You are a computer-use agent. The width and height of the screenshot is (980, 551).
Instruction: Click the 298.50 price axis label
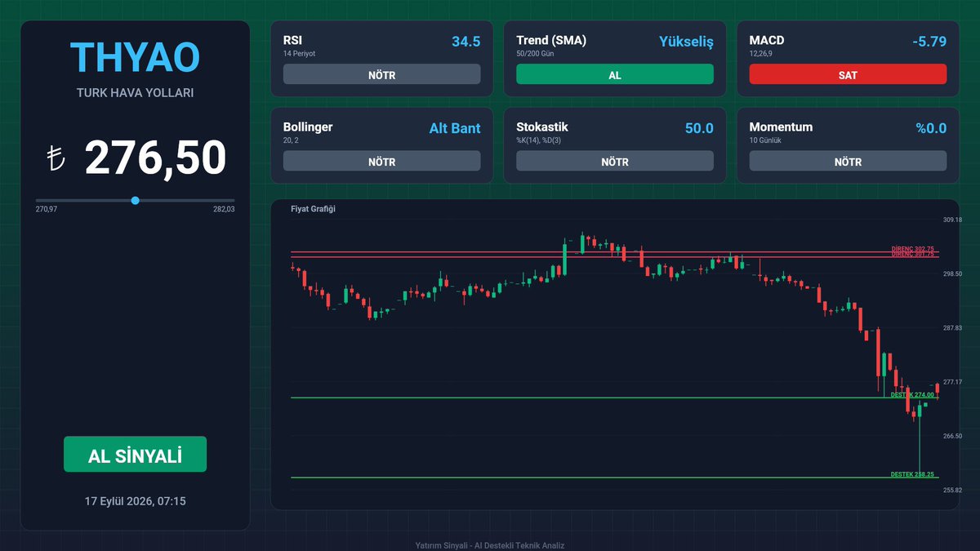[x=953, y=274]
